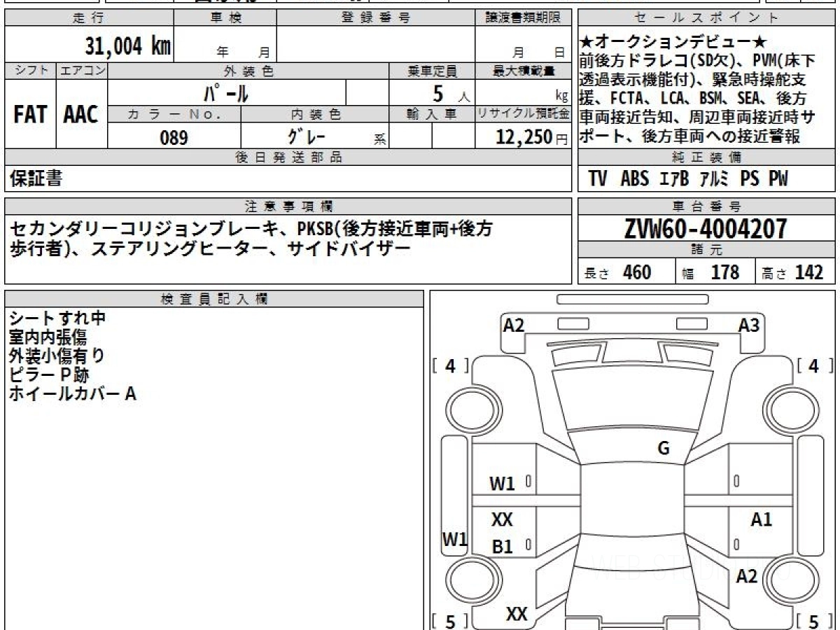Viewport: 840px width, 630px height.
Task: Click the 輸入車 header
Action: coord(433,114)
